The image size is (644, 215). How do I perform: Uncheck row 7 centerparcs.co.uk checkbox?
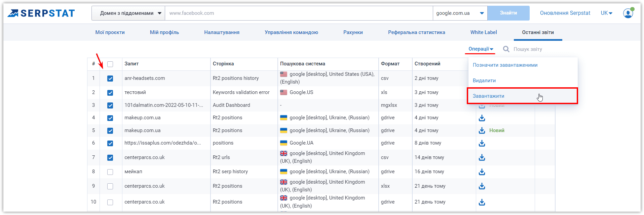(x=110, y=158)
